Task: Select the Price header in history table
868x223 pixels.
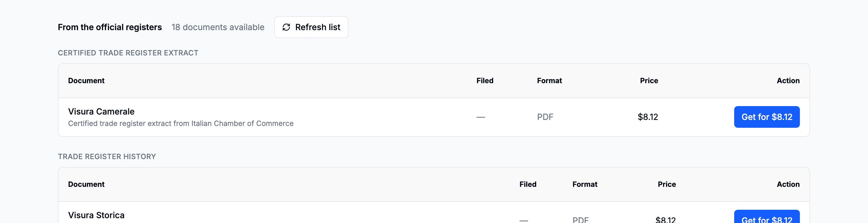Action: (666, 184)
